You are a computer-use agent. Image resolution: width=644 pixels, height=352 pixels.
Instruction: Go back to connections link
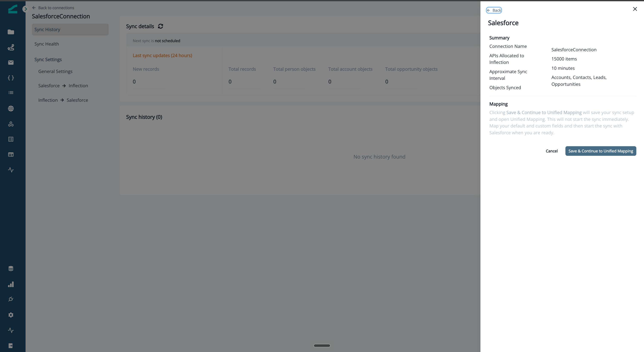click(x=53, y=8)
